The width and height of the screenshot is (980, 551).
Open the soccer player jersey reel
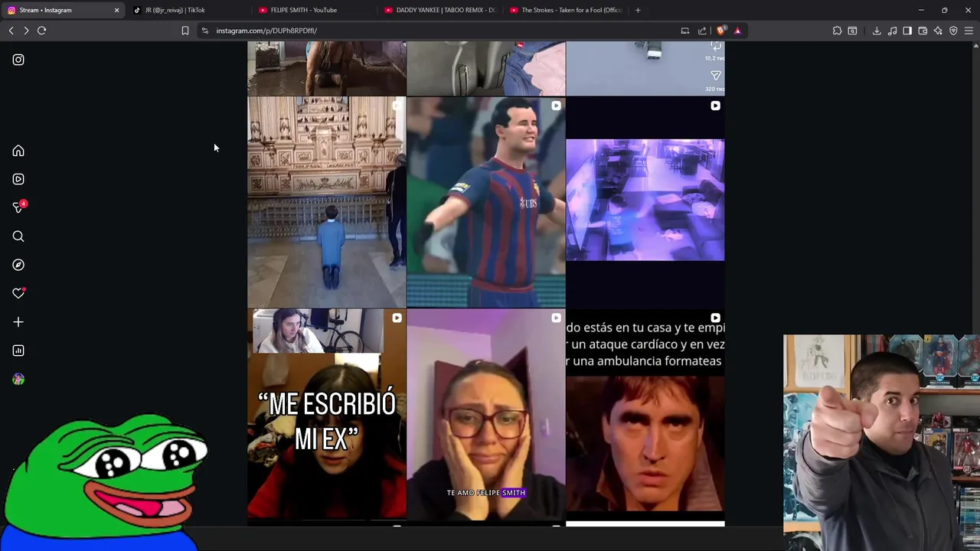[x=486, y=202]
